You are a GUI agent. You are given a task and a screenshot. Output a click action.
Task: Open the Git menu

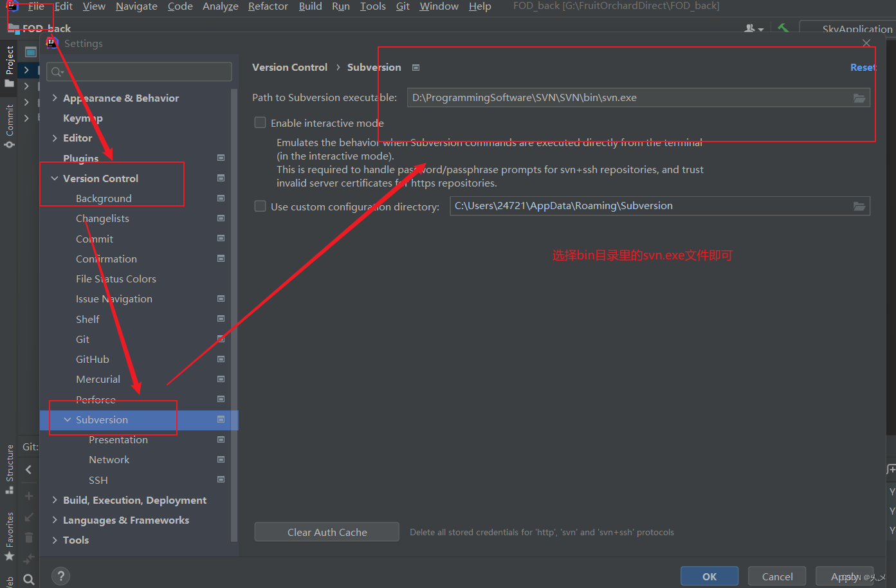tap(403, 6)
